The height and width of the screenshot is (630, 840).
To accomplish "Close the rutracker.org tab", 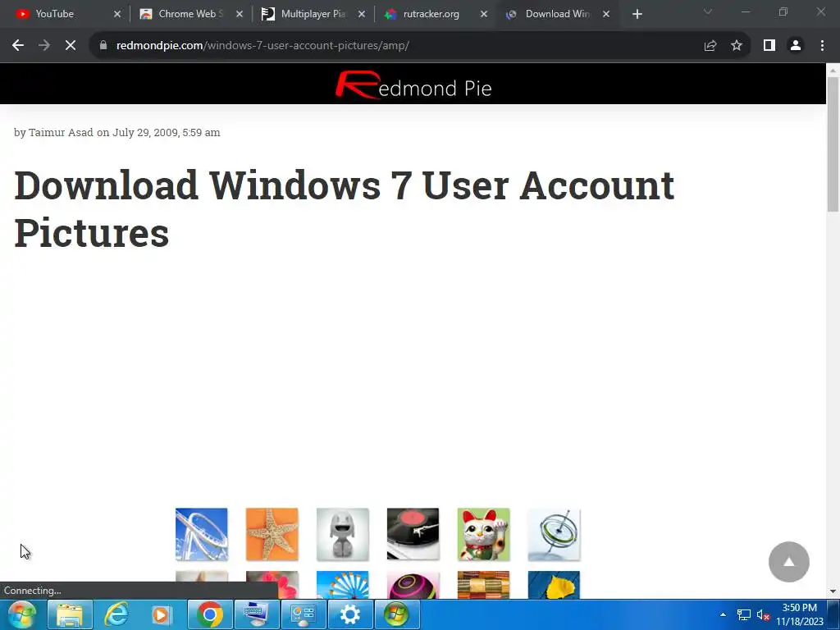I will [x=484, y=15].
